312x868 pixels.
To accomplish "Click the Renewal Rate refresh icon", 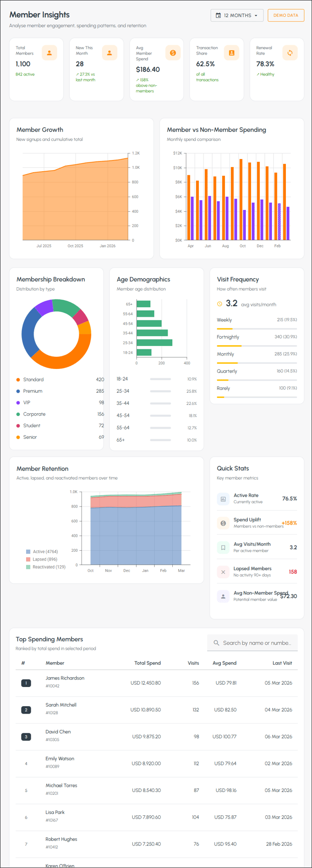I will pyautogui.click(x=290, y=53).
